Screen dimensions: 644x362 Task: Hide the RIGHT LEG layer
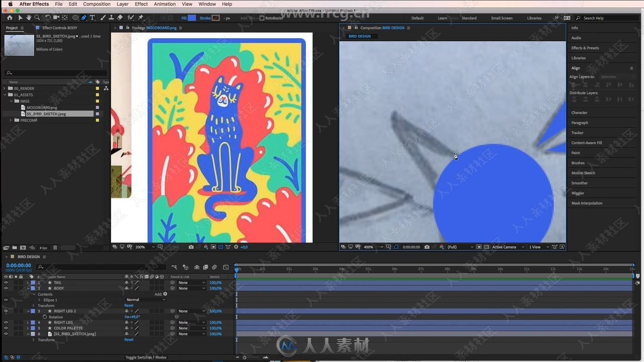(6, 322)
